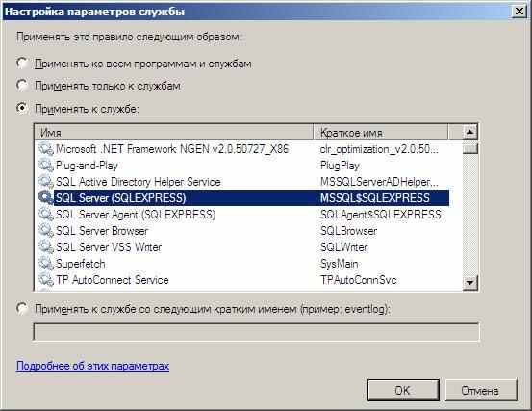Click the gear icon beside TP AutoConnect Service
The image size is (532, 411).
point(46,280)
